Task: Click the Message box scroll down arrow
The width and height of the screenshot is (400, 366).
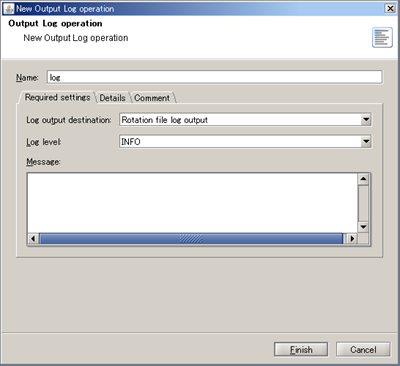Action: click(x=363, y=227)
